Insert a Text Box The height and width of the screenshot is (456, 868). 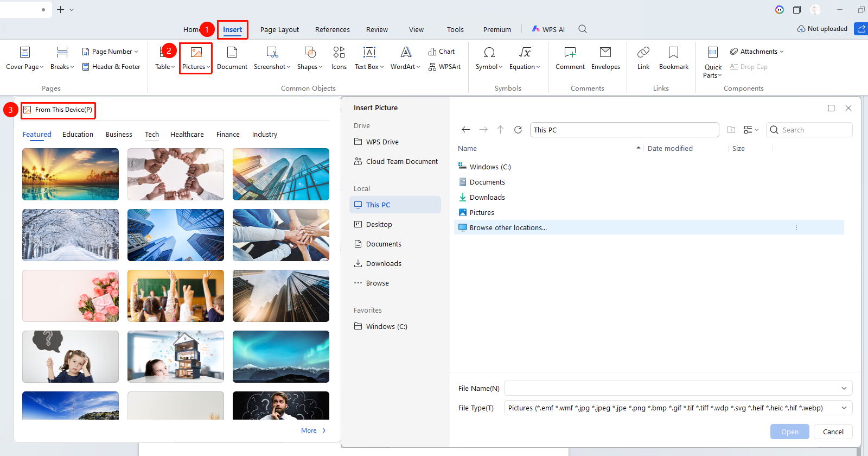(369, 59)
